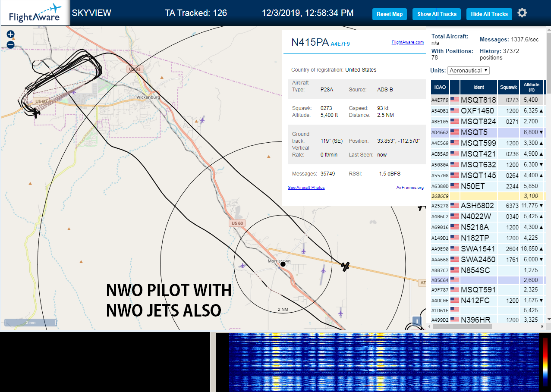Select the MSQT5 aircraft row
Viewport: 551px width, 392px height.
point(488,132)
